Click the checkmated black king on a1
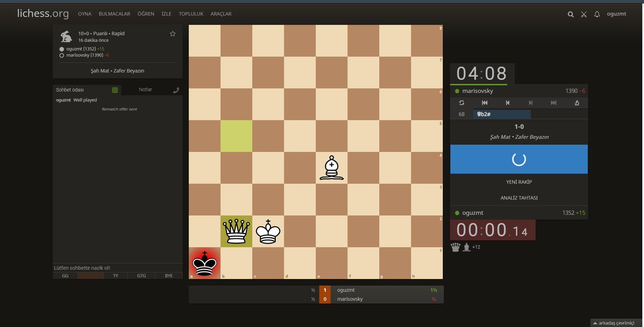The height and width of the screenshot is (327, 644). (204, 264)
